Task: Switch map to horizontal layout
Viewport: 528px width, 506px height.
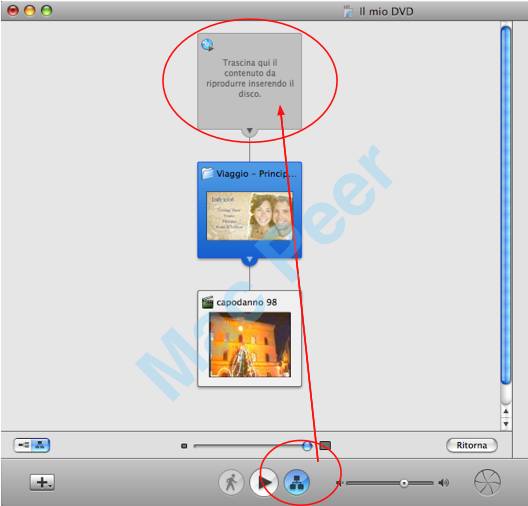Action: [x=23, y=445]
